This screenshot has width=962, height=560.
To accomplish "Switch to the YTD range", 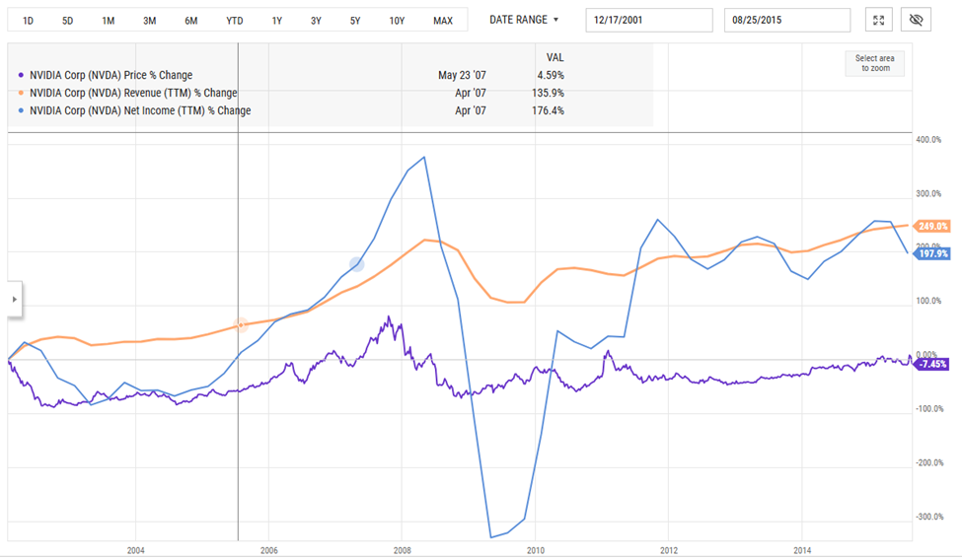I will [x=234, y=21].
